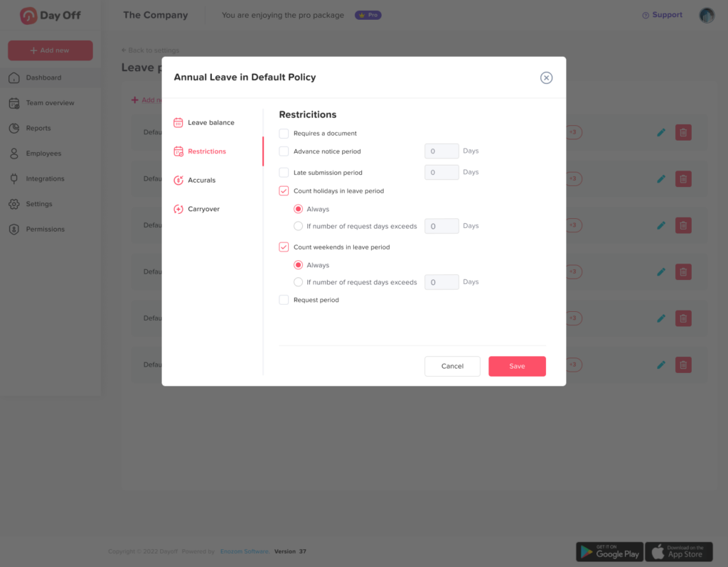
Task: Choose request days exceeds option for weekends
Action: (299, 282)
